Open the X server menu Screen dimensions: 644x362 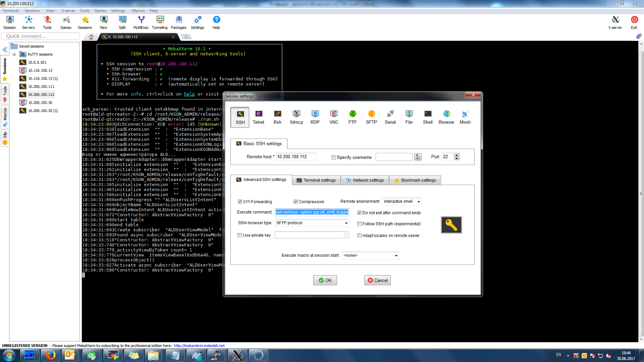(x=68, y=11)
